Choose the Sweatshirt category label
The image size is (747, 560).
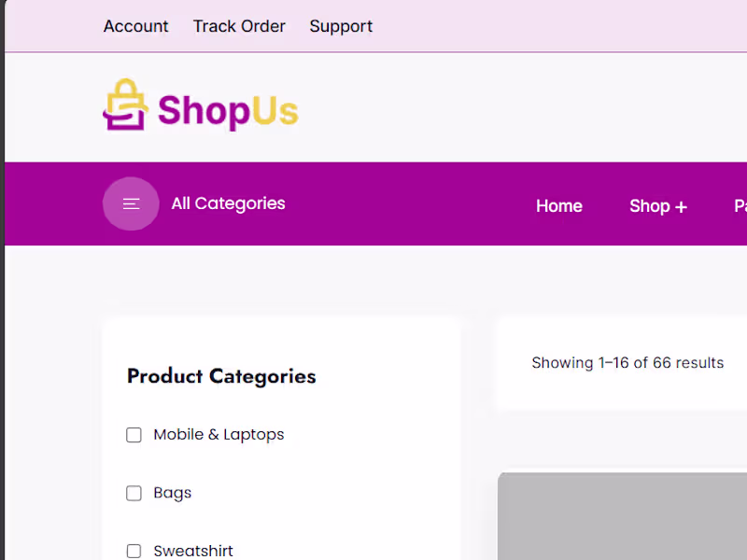(193, 551)
